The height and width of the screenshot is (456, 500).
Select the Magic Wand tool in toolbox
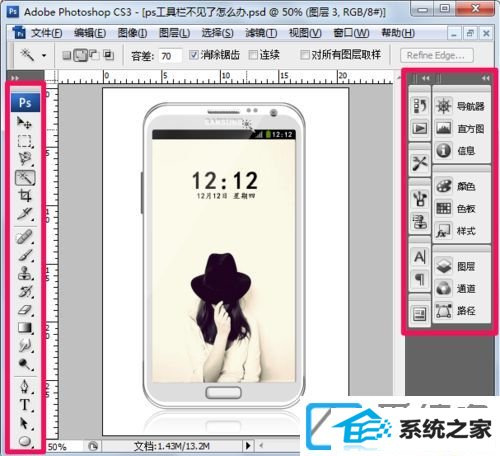click(25, 178)
